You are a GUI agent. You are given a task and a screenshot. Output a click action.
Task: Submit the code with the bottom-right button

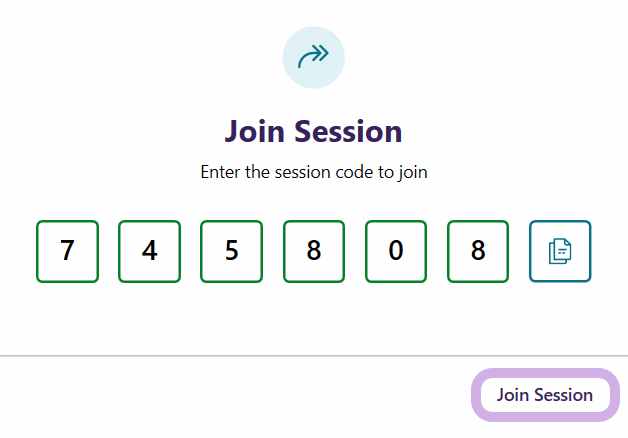544,395
